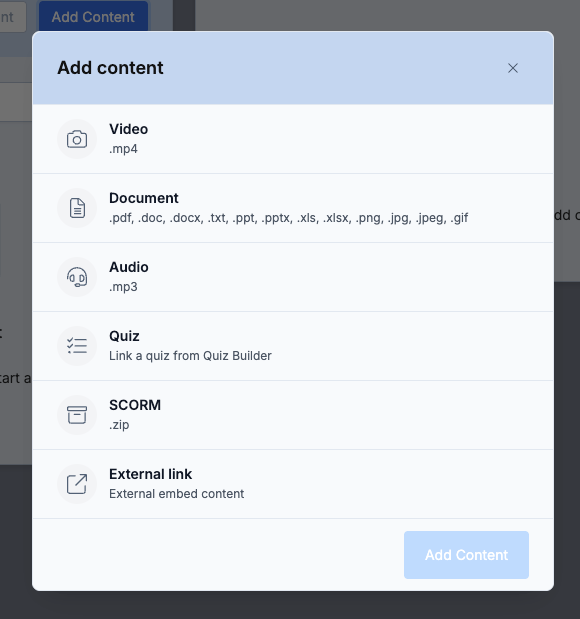The height and width of the screenshot is (619, 580).
Task: Close the Add content dialog
Action: 513,68
